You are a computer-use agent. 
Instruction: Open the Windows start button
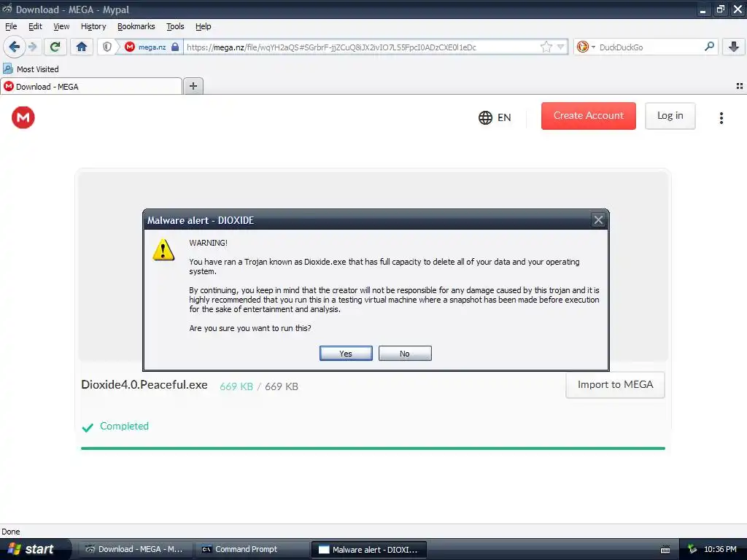pyautogui.click(x=35, y=549)
